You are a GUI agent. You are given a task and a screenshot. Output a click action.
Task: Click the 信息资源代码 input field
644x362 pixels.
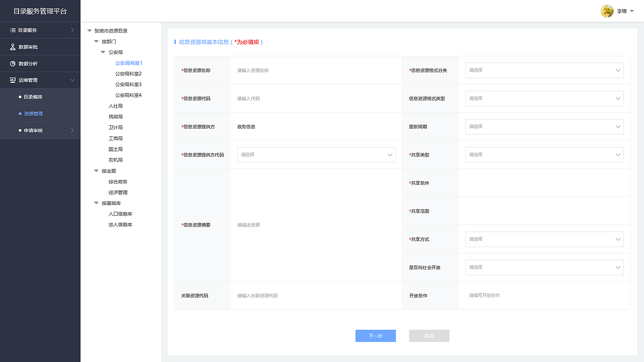[316, 99]
